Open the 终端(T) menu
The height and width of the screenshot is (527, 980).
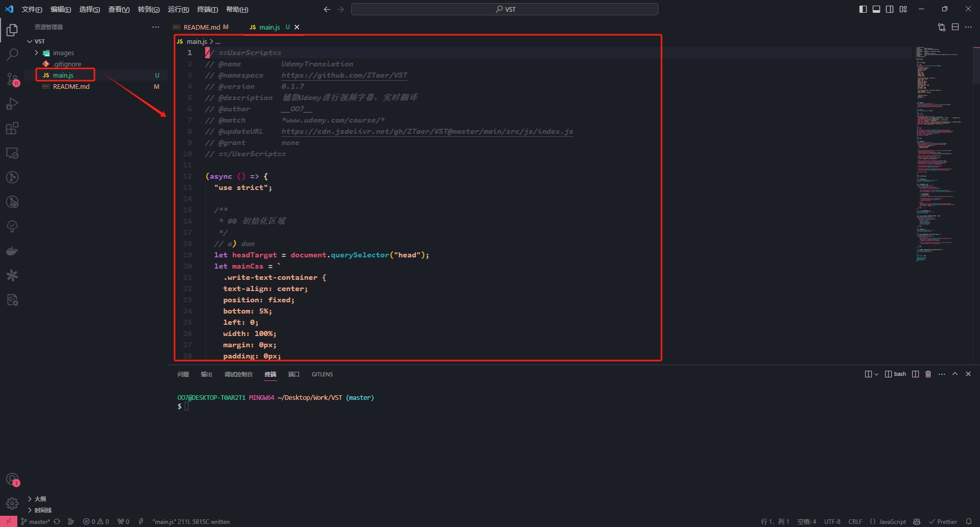(207, 9)
